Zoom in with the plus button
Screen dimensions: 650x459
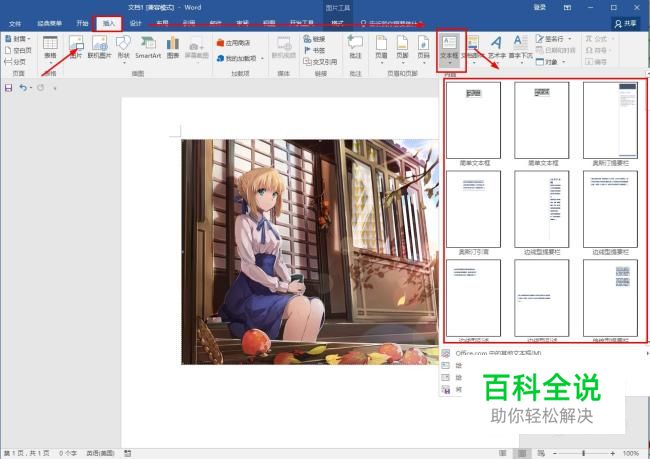click(x=612, y=453)
